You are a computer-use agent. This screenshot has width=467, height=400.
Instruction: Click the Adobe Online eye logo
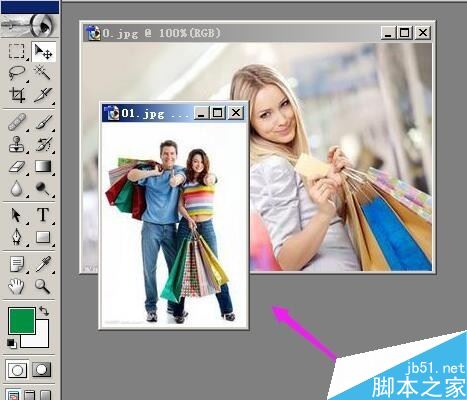coord(30,25)
